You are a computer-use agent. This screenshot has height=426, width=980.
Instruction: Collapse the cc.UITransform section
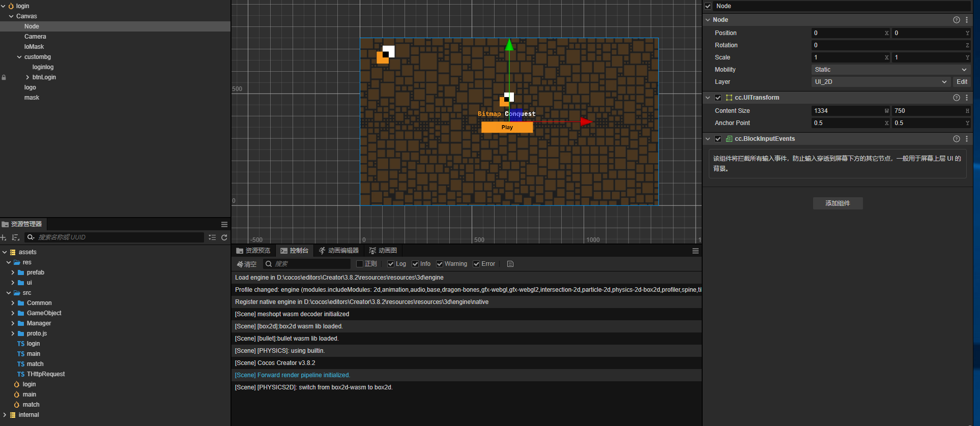pos(708,98)
